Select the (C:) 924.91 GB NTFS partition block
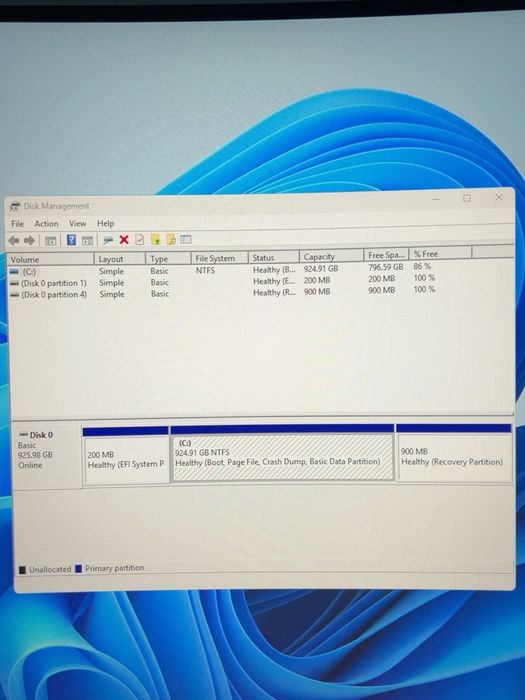 (x=283, y=453)
